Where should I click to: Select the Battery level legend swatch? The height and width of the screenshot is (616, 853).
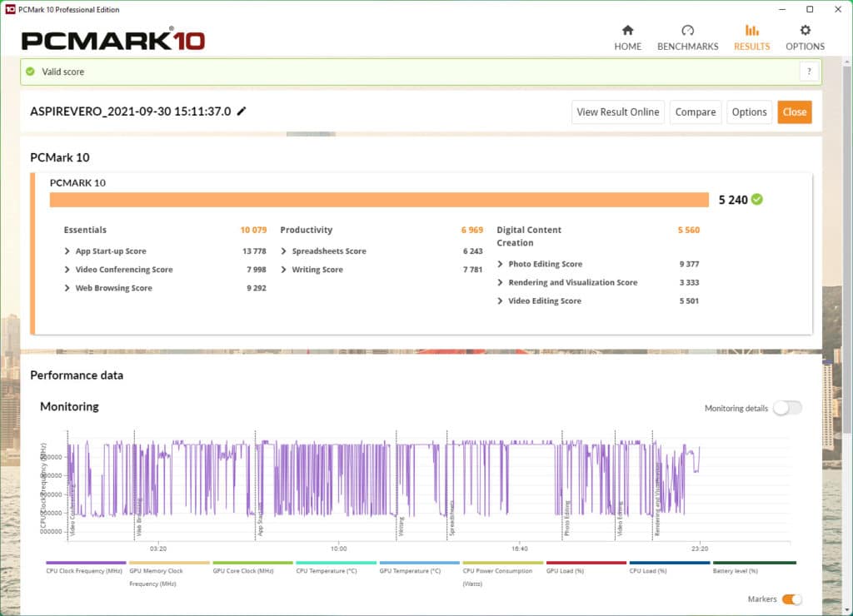pos(755,563)
